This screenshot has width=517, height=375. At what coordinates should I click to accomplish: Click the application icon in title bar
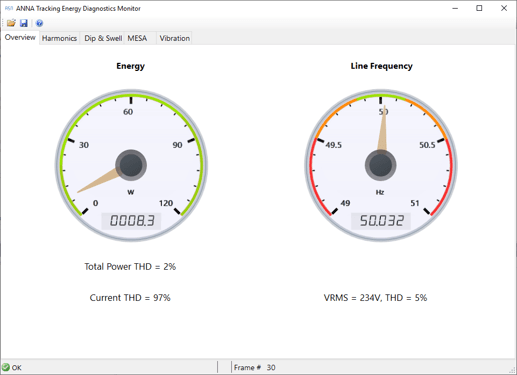pyautogui.click(x=9, y=8)
